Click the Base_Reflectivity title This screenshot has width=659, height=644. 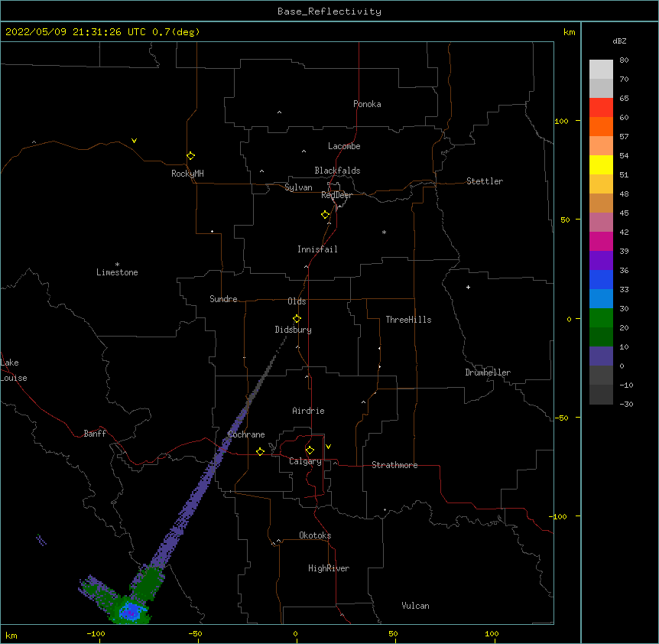pyautogui.click(x=329, y=11)
